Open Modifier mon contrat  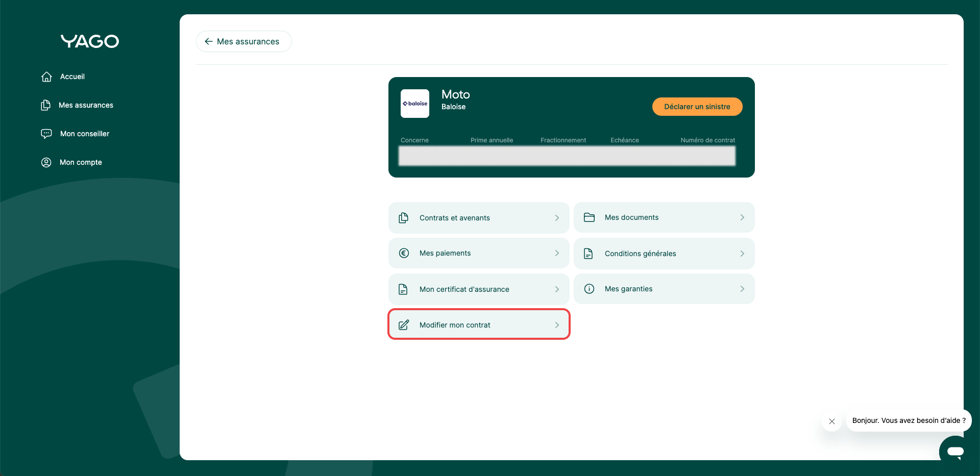479,324
